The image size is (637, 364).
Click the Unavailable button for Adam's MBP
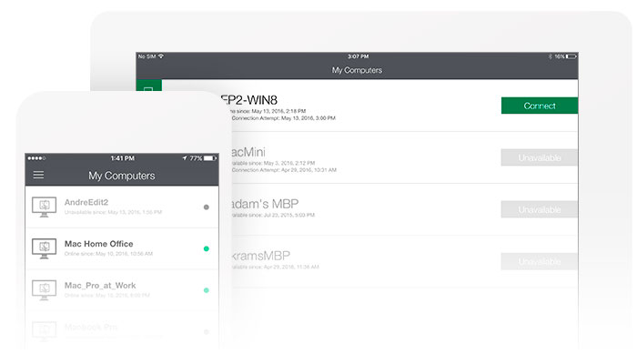[539, 209]
